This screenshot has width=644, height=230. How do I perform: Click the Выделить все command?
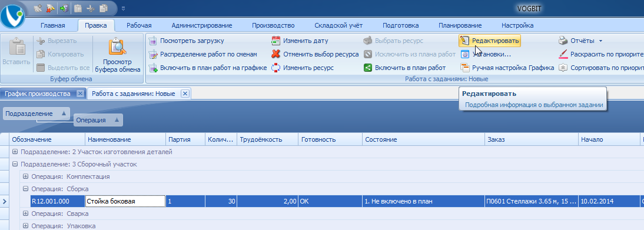coord(63,68)
